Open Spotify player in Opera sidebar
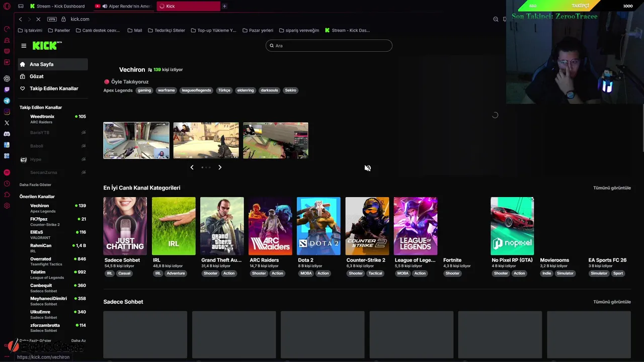The image size is (644, 362). click(x=7, y=172)
